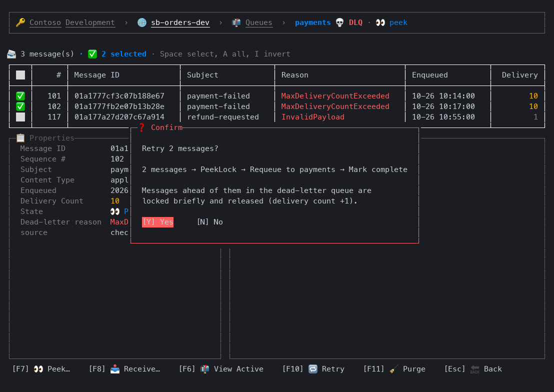Uncheck message 102 selection checkbox
This screenshot has width=554, height=392.
pos(20,106)
